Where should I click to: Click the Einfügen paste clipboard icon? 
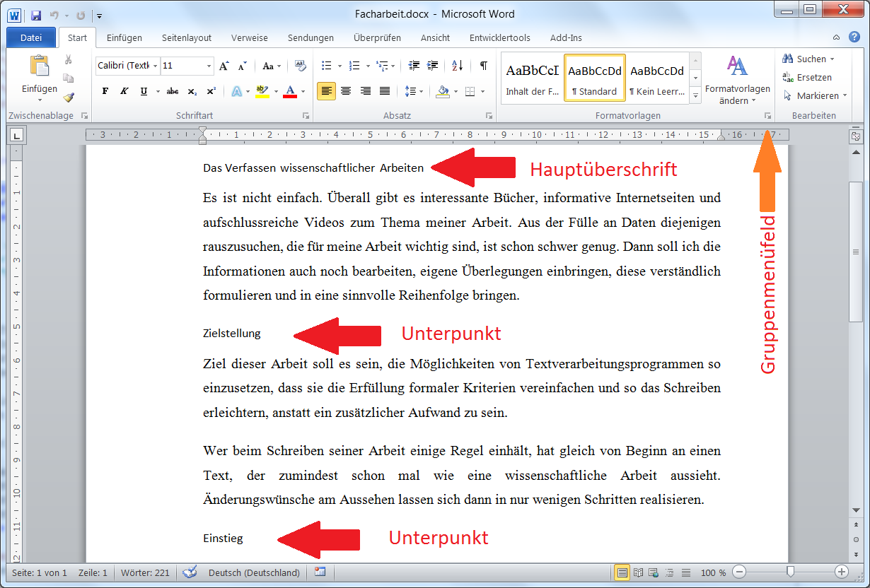(40, 66)
